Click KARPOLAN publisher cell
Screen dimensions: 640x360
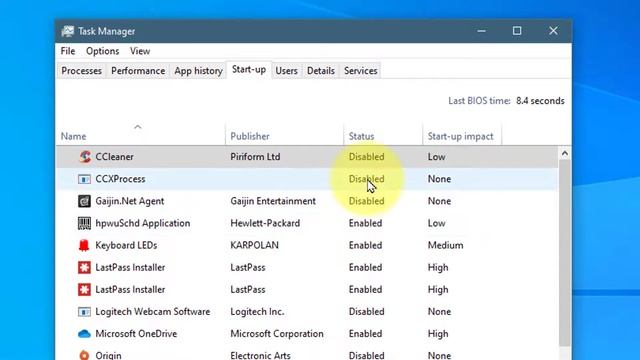coord(254,245)
